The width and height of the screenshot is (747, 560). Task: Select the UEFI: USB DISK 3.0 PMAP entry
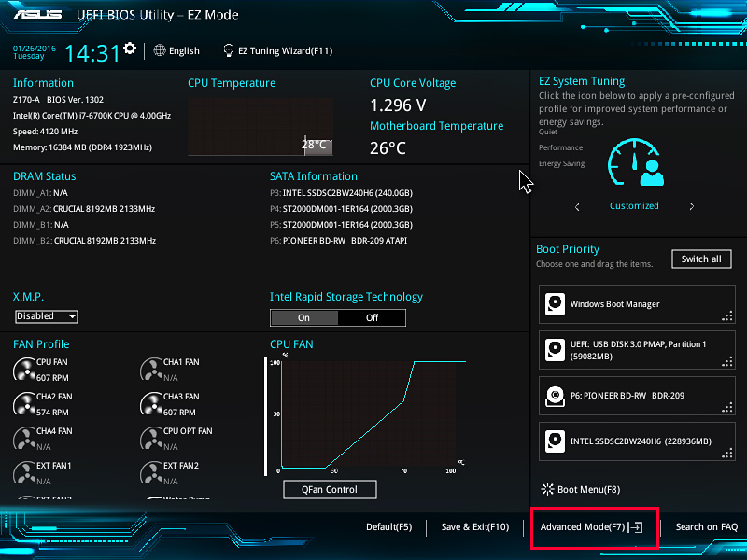(x=637, y=350)
